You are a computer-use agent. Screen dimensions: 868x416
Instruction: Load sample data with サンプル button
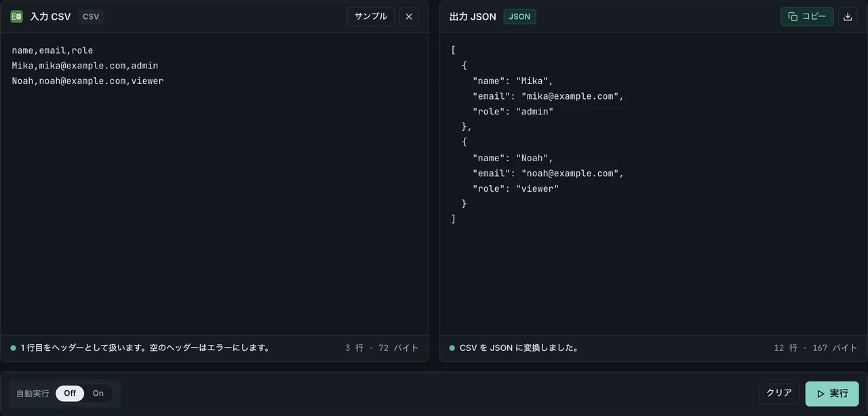click(x=371, y=16)
